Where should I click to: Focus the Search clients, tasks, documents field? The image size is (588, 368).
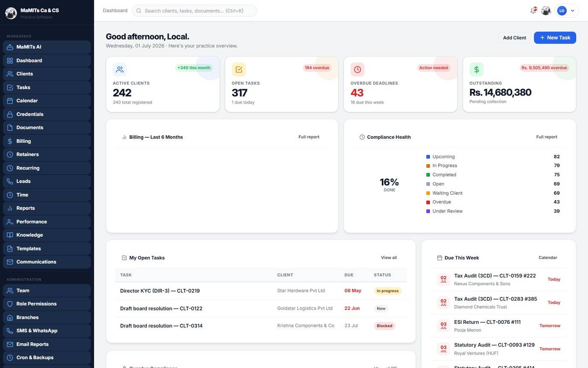pyautogui.click(x=194, y=11)
